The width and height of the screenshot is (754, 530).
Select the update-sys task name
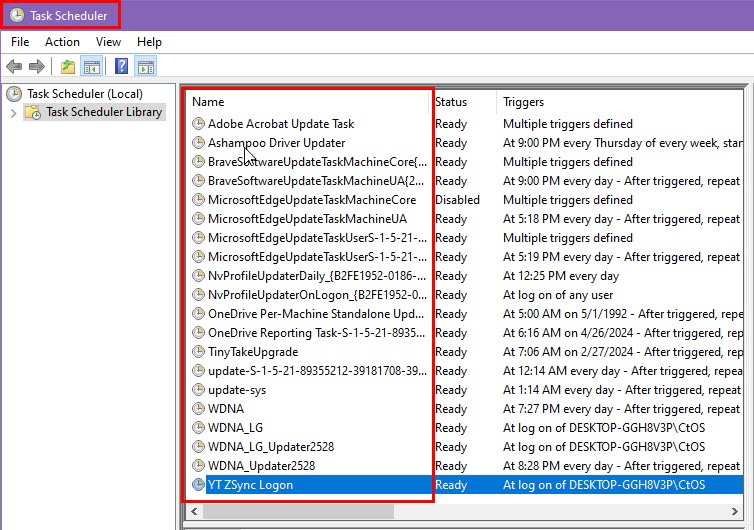(x=237, y=390)
